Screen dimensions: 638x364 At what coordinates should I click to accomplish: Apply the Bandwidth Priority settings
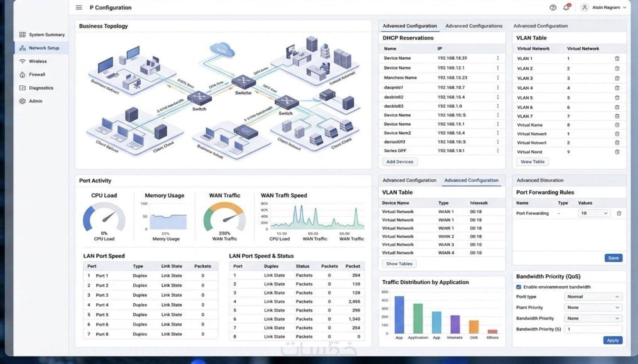(612, 340)
